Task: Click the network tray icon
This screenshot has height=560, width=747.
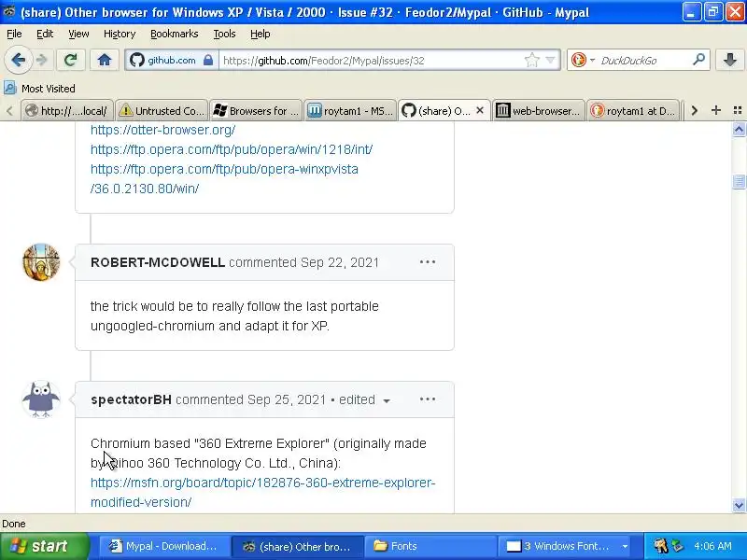Action: pyautogui.click(x=677, y=546)
